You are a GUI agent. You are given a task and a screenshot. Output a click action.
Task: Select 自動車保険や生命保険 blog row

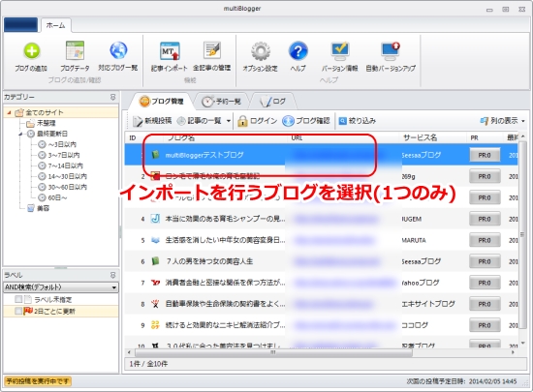click(x=321, y=304)
